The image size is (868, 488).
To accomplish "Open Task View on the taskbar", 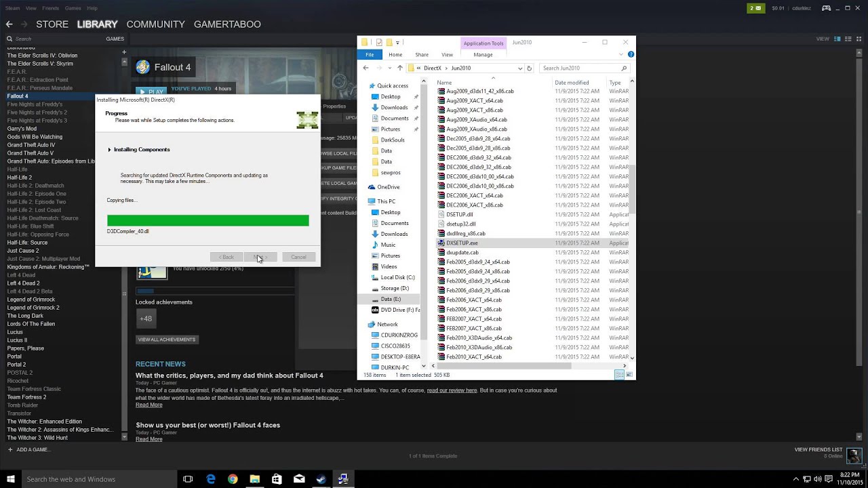I will (x=188, y=479).
